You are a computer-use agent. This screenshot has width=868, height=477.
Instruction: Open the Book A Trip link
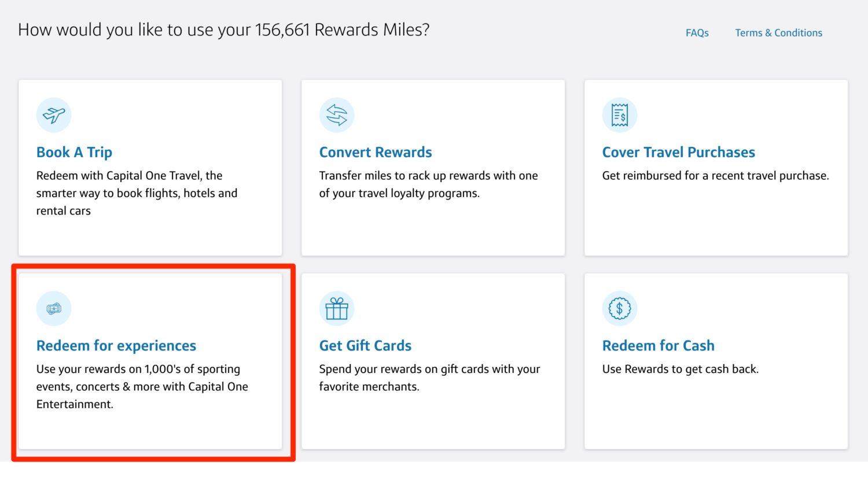tap(74, 152)
